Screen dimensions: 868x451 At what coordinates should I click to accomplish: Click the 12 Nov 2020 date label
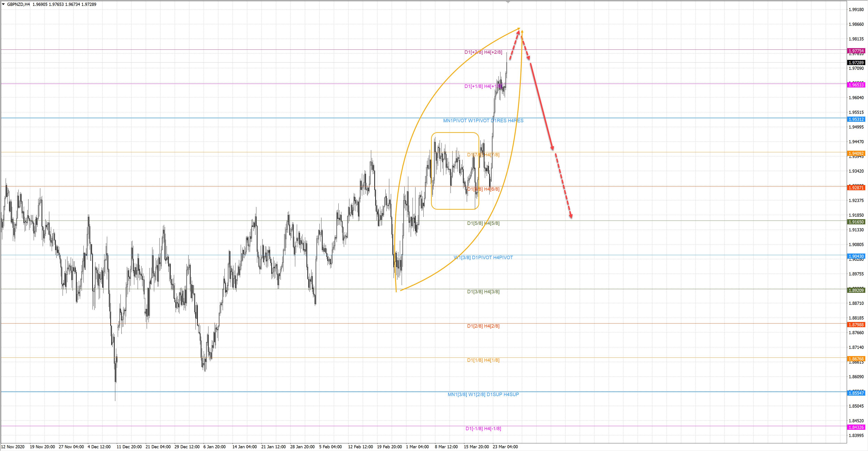click(13, 447)
